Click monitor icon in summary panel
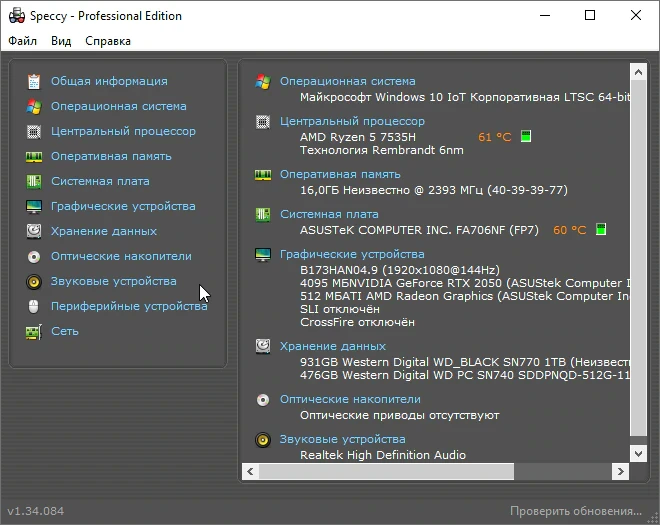The image size is (660, 525). point(263,255)
